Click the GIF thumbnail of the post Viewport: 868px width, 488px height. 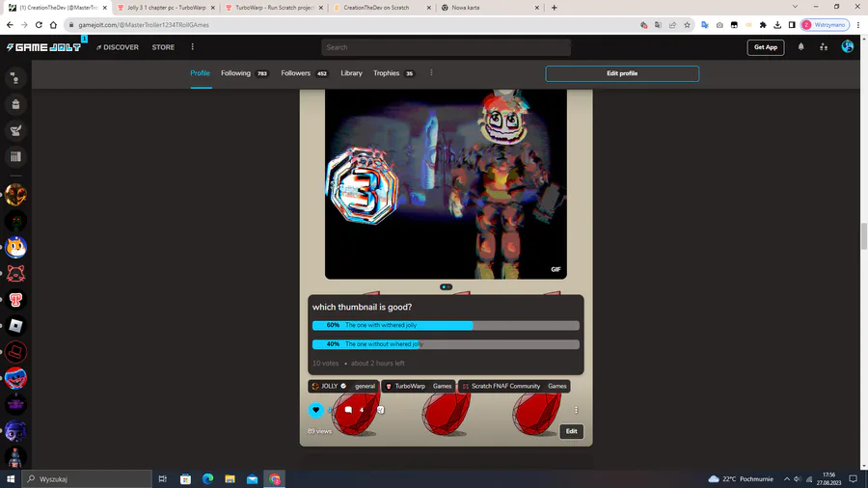(446, 184)
